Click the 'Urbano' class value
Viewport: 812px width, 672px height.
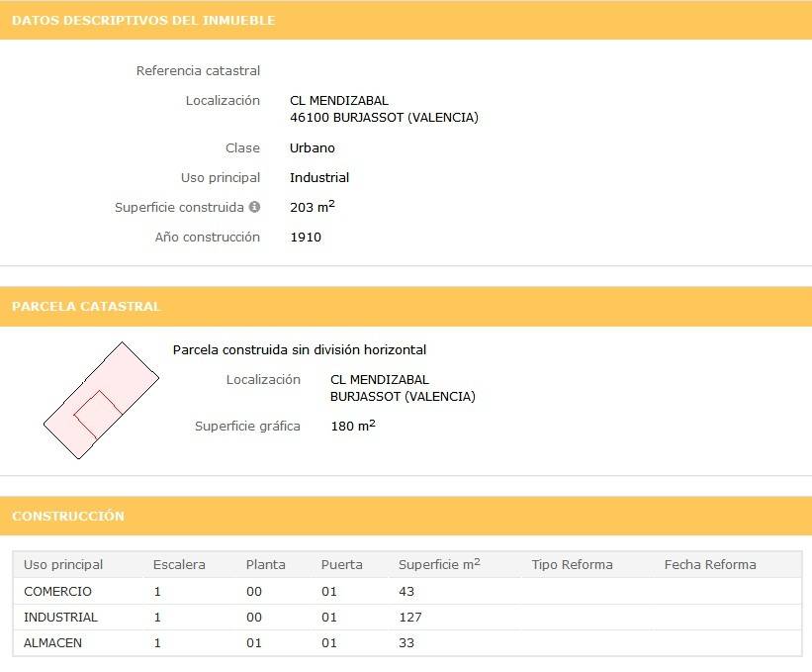[313, 148]
